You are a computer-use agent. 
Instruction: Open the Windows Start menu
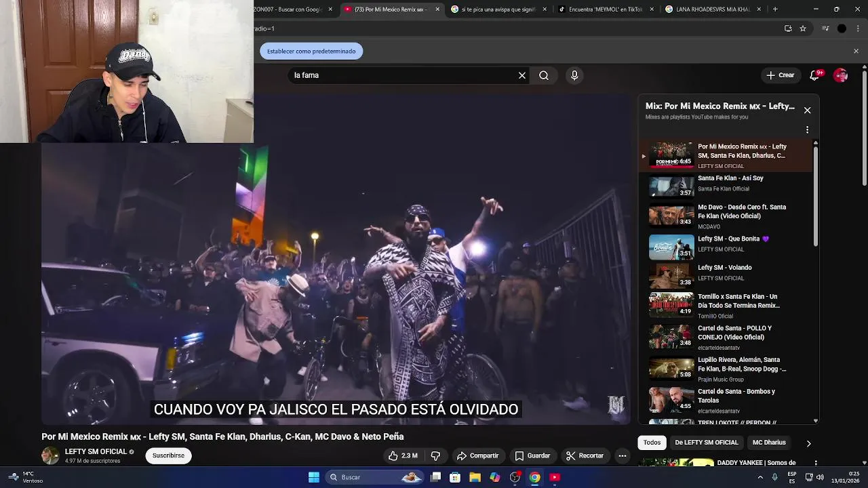click(314, 477)
